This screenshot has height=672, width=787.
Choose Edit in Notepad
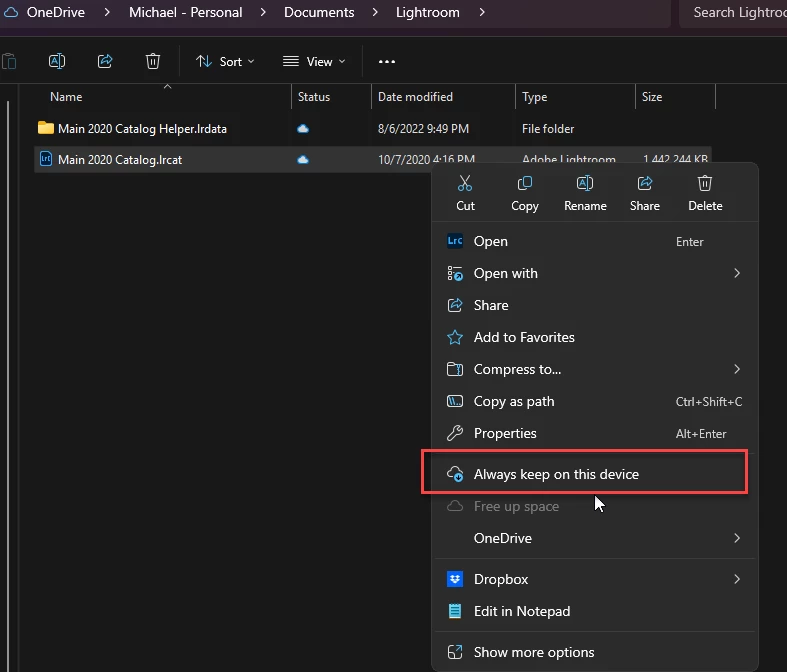[595, 611]
